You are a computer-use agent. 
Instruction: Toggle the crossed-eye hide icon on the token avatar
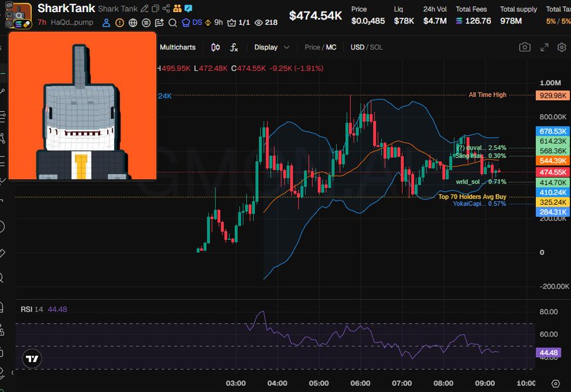(9, 6)
